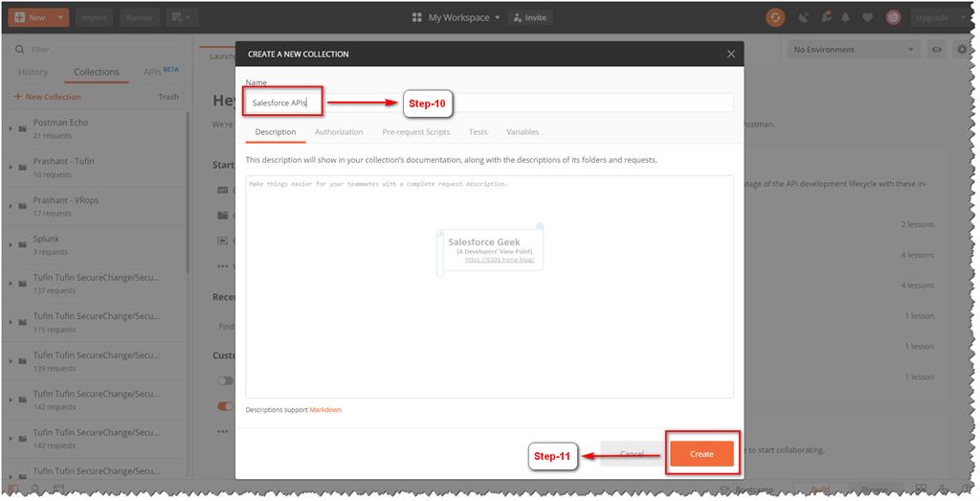The image size is (980, 501).
Task: Open the Runner from the header
Action: 139,17
